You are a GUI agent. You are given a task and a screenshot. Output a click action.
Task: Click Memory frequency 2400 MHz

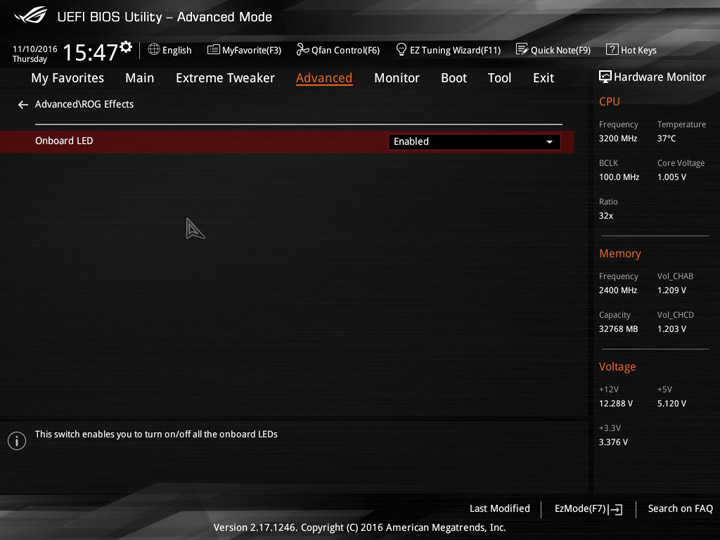tap(618, 290)
